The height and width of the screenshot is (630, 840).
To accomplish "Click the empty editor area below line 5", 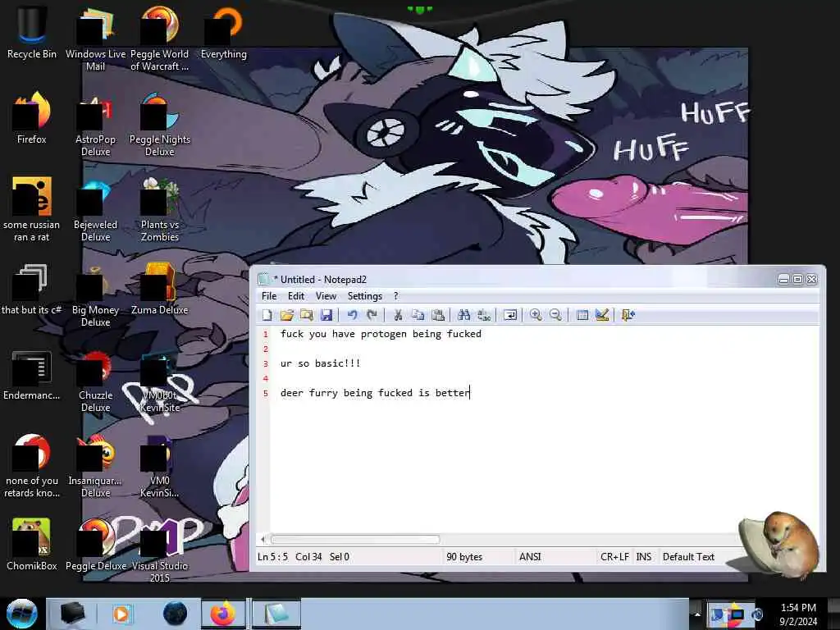I will [536, 466].
